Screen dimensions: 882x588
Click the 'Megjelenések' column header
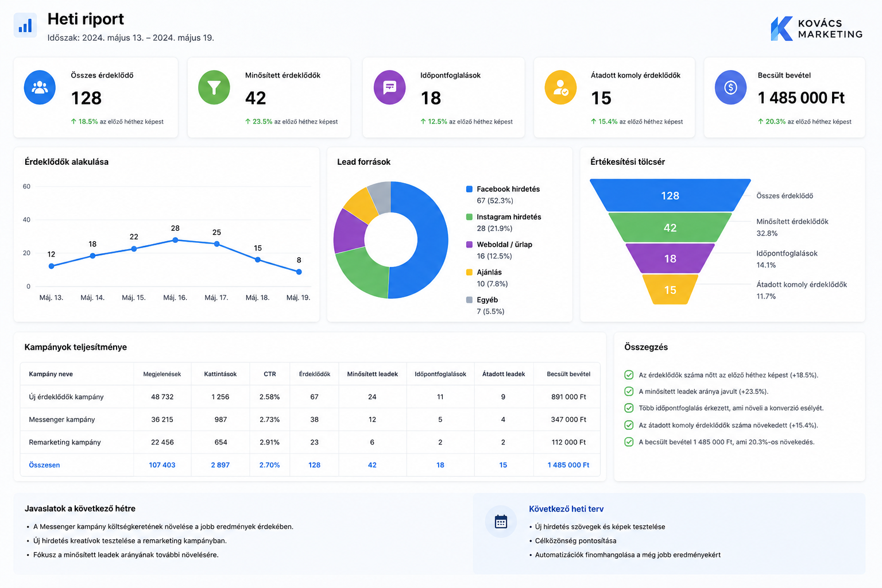[x=162, y=374]
